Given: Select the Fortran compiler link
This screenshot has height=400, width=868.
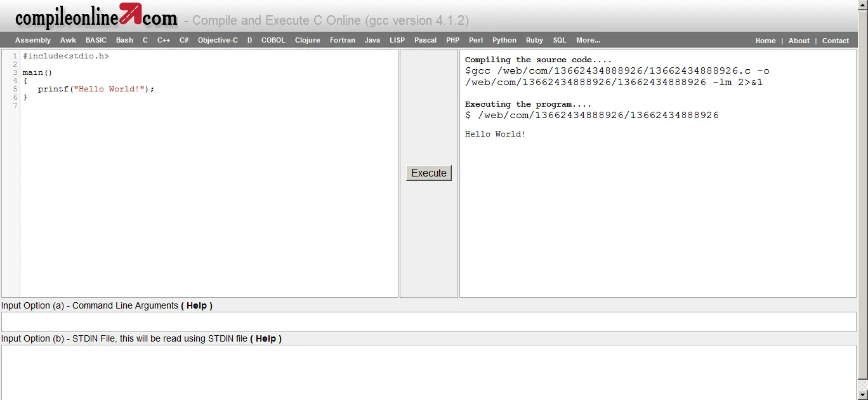Looking at the screenshot, I should (x=343, y=40).
